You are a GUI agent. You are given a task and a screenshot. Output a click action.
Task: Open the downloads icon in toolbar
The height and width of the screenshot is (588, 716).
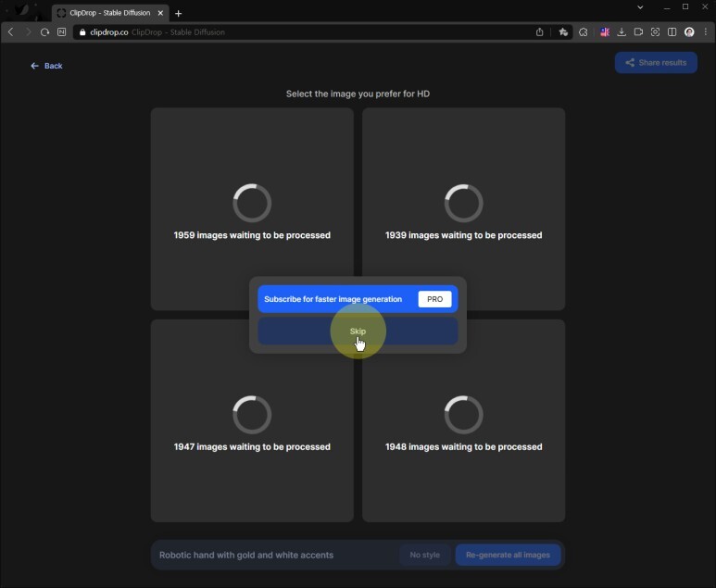click(x=622, y=32)
